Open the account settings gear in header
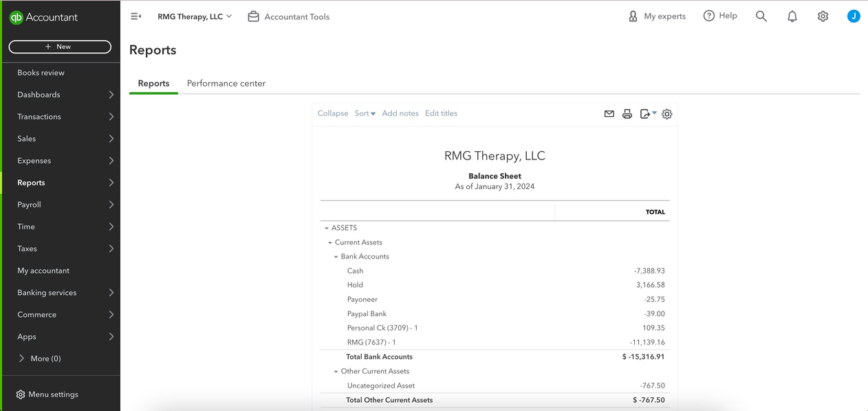This screenshot has height=411, width=868. click(823, 16)
